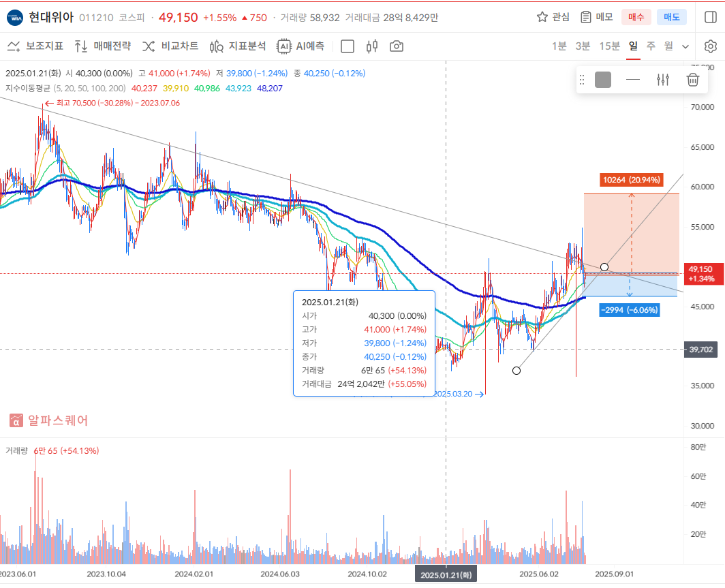
Task: Open 지표분석 indicator analysis
Action: 238,46
